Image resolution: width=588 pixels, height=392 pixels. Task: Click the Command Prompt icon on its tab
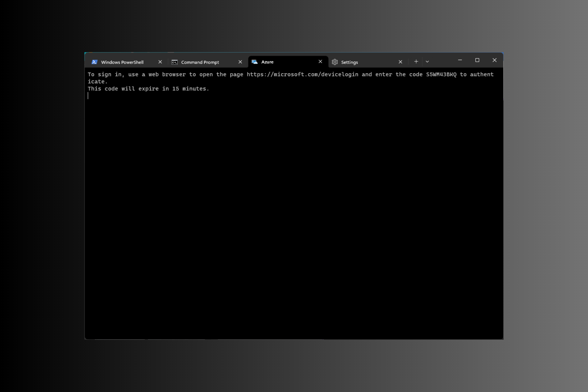175,62
